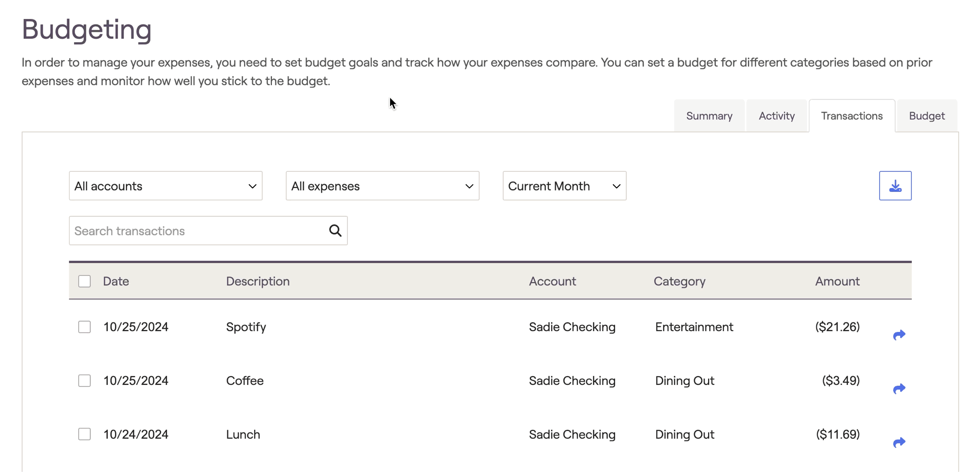Image resolution: width=980 pixels, height=472 pixels.
Task: Toggle the select-all checkbox in table header
Action: [x=84, y=281]
